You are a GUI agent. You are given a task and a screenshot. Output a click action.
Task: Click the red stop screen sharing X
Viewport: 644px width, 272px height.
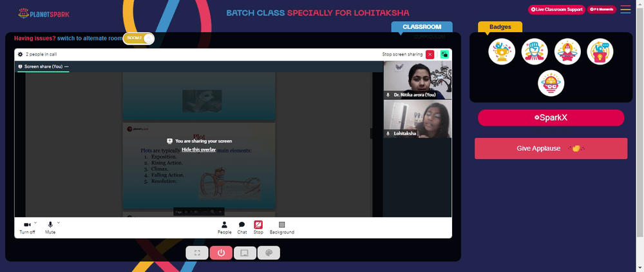point(430,54)
